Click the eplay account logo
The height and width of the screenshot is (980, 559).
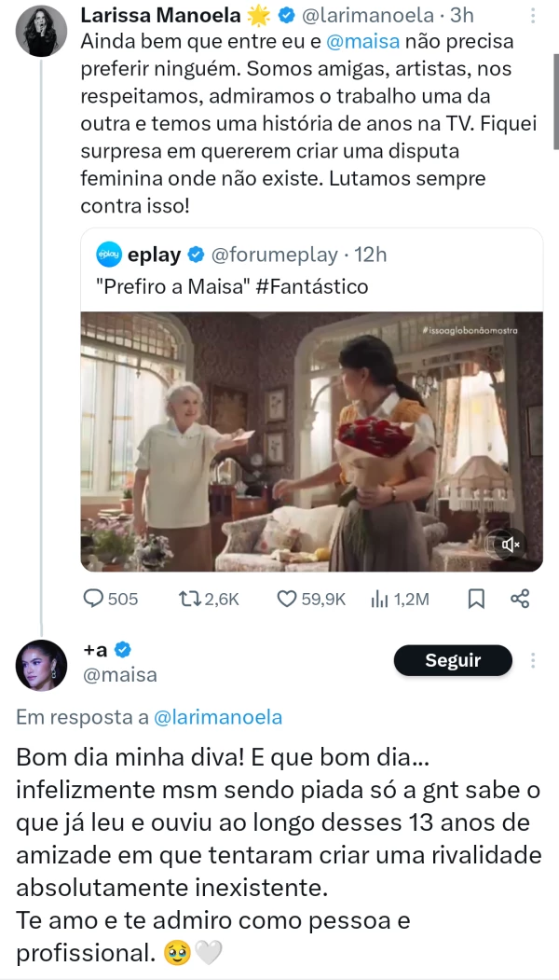[110, 254]
